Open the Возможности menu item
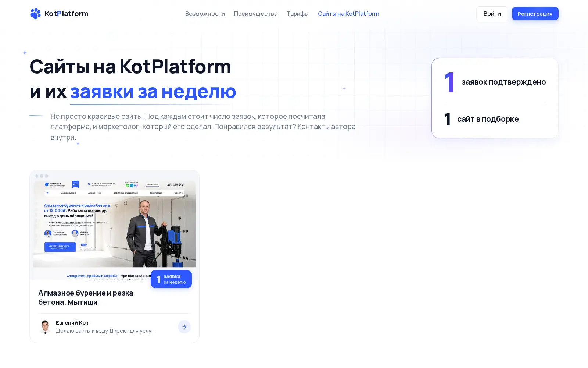 205,14
